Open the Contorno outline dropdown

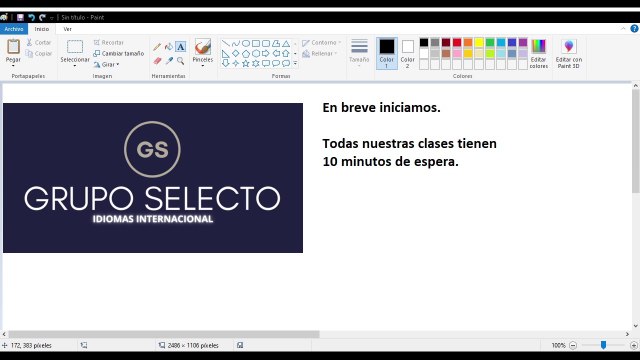tap(322, 42)
